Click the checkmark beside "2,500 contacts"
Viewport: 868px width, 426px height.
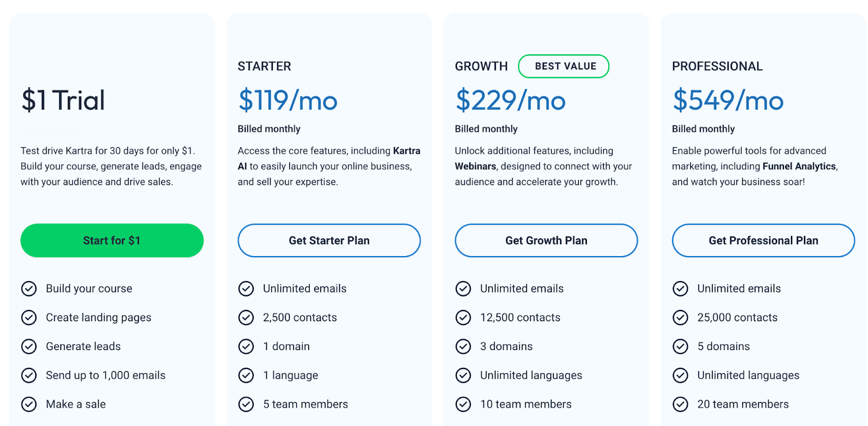246,317
